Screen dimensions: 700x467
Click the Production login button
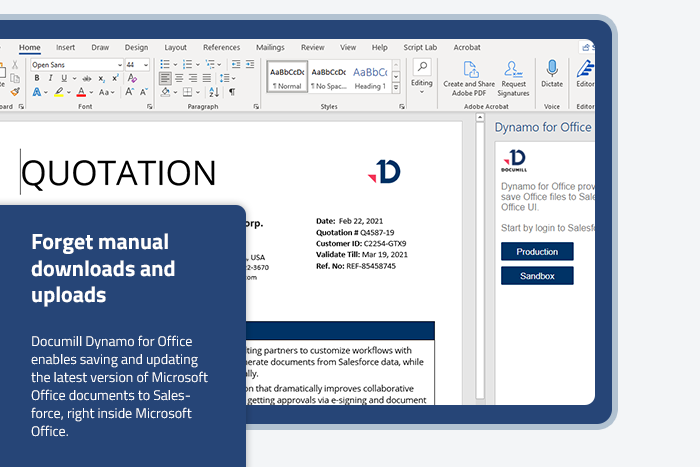[x=537, y=252]
